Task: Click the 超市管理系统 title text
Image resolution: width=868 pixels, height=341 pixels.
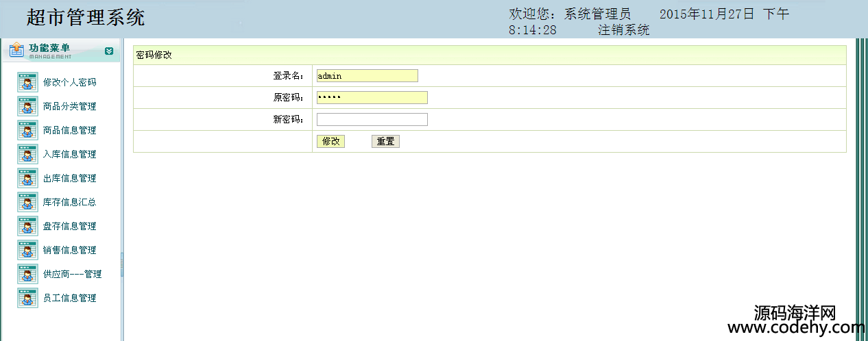Action: [x=86, y=18]
